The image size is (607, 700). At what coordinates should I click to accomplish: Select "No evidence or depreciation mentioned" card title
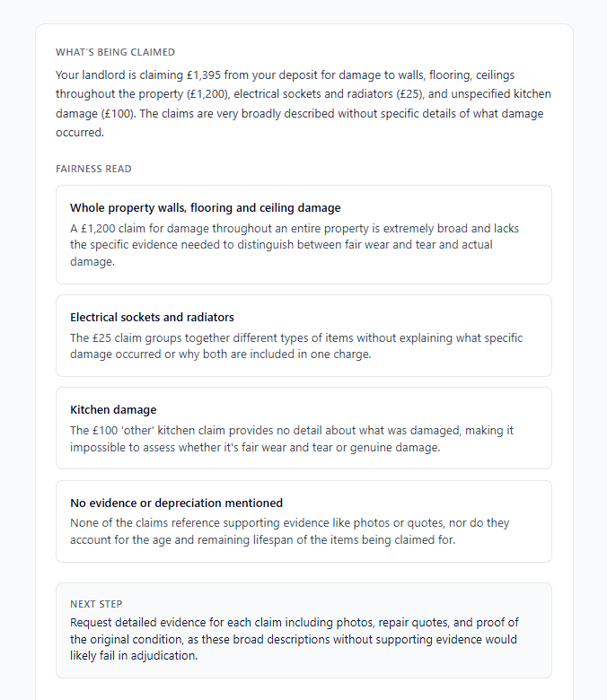click(176, 503)
